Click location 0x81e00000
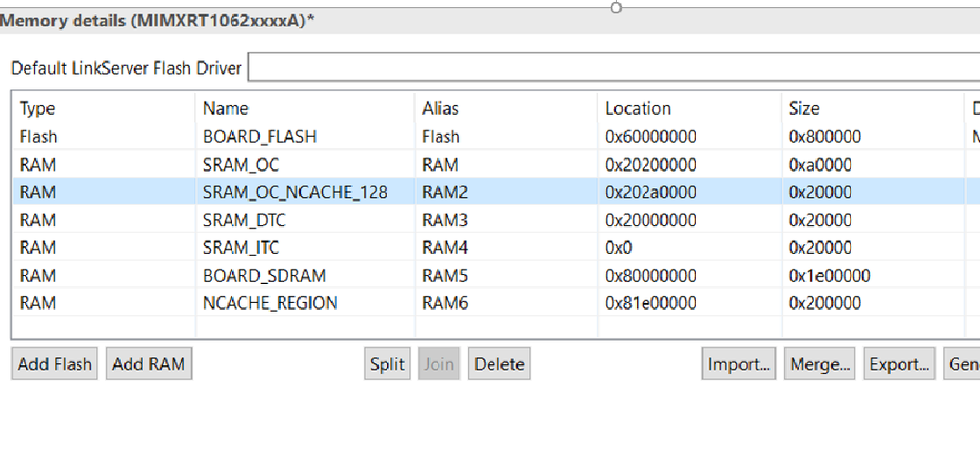Screen dimensions: 980x465 (650, 303)
